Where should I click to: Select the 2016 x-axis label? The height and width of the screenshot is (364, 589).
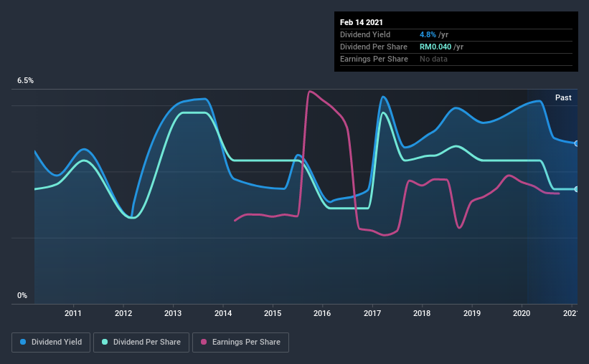322,313
